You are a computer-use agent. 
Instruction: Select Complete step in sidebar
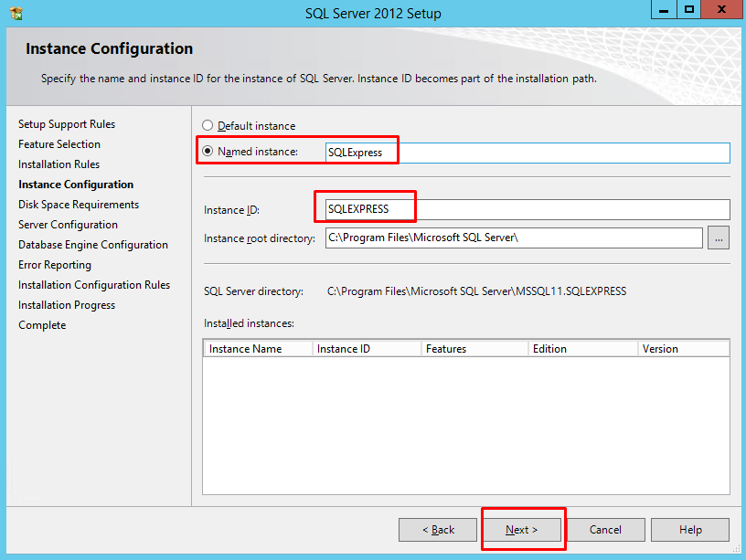pos(42,325)
